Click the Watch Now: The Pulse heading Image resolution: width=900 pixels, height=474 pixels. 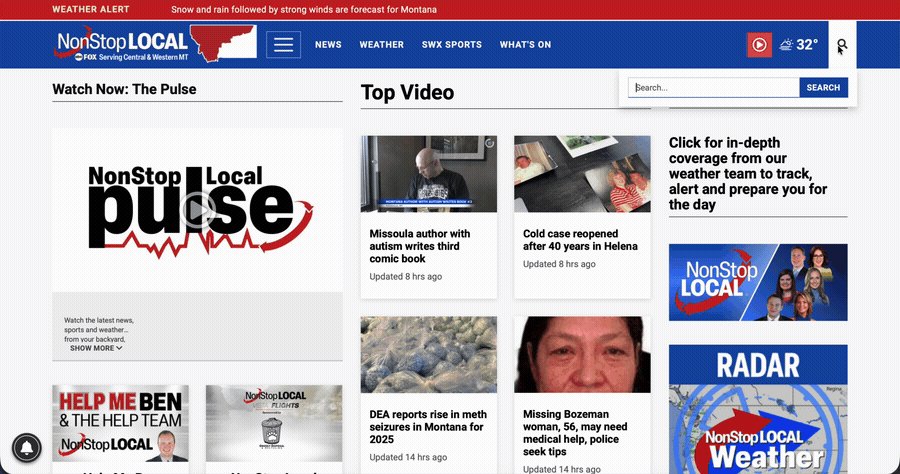tap(125, 89)
